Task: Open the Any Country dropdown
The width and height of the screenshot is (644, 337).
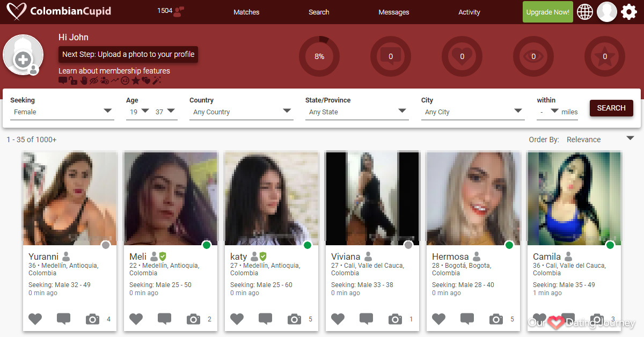Action: tap(241, 112)
